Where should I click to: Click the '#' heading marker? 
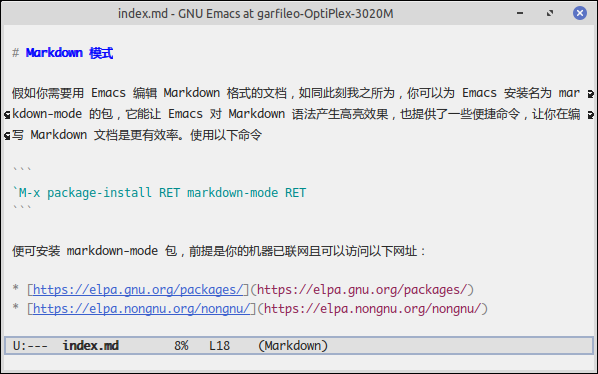pyautogui.click(x=15, y=53)
